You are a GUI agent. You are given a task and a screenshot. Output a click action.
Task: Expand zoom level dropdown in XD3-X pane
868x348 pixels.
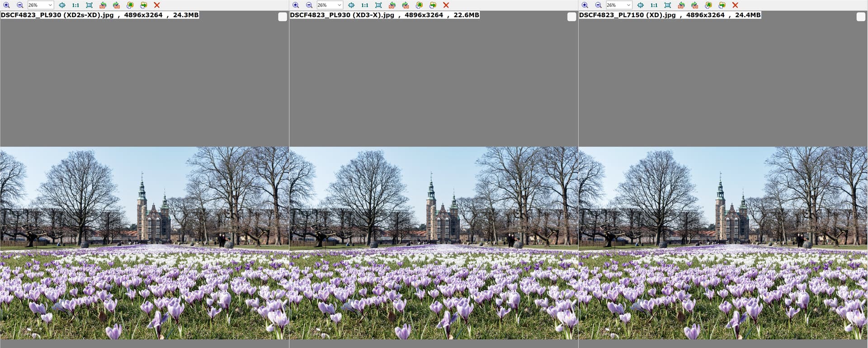pos(339,5)
